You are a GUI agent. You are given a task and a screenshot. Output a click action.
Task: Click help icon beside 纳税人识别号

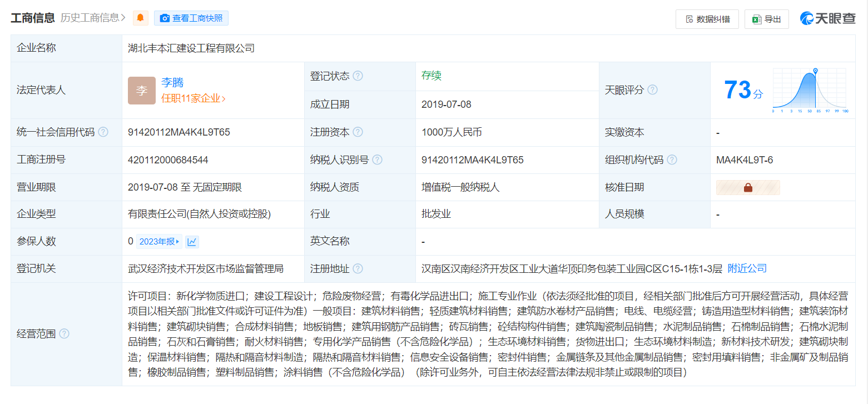(378, 160)
